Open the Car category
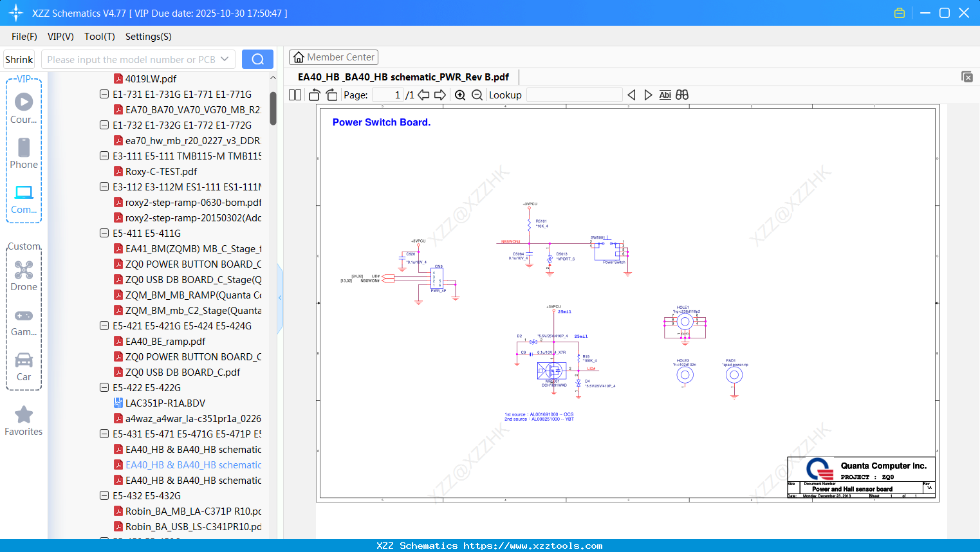 (24, 367)
